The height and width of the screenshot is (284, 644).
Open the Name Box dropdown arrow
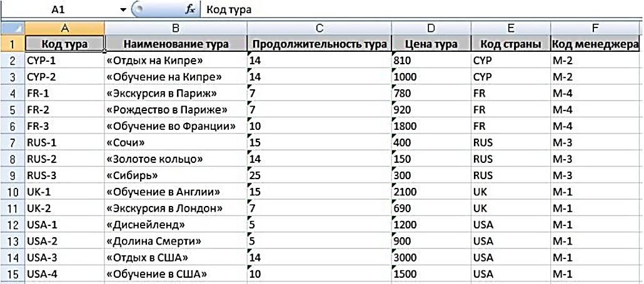124,10
